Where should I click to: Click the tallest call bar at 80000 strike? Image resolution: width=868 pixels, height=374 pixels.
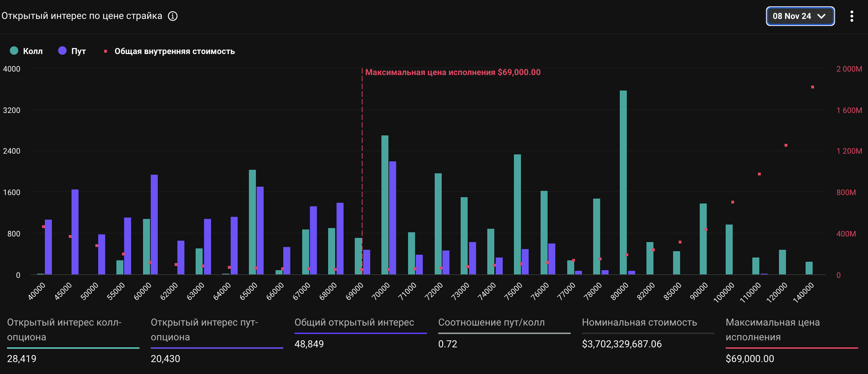tap(623, 182)
